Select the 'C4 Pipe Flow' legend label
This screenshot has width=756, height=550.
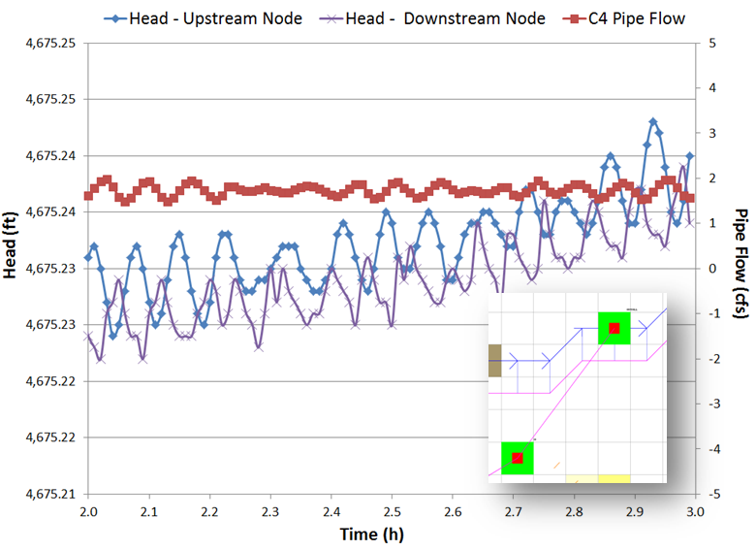pyautogui.click(x=643, y=17)
